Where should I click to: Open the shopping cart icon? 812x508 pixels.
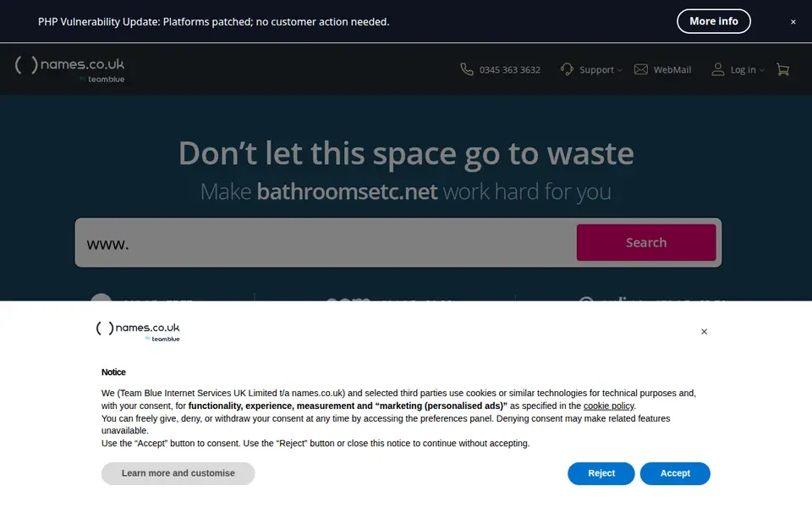click(782, 69)
